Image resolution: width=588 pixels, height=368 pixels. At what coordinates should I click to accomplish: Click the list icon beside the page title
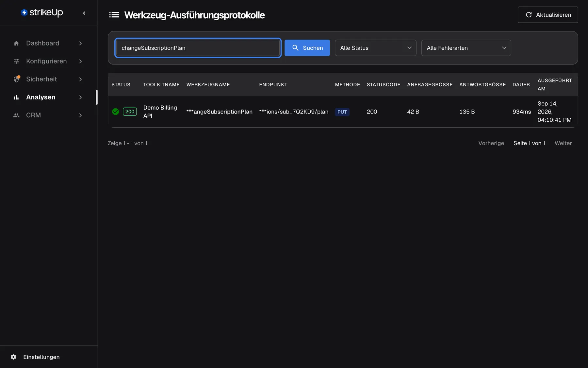pyautogui.click(x=114, y=15)
